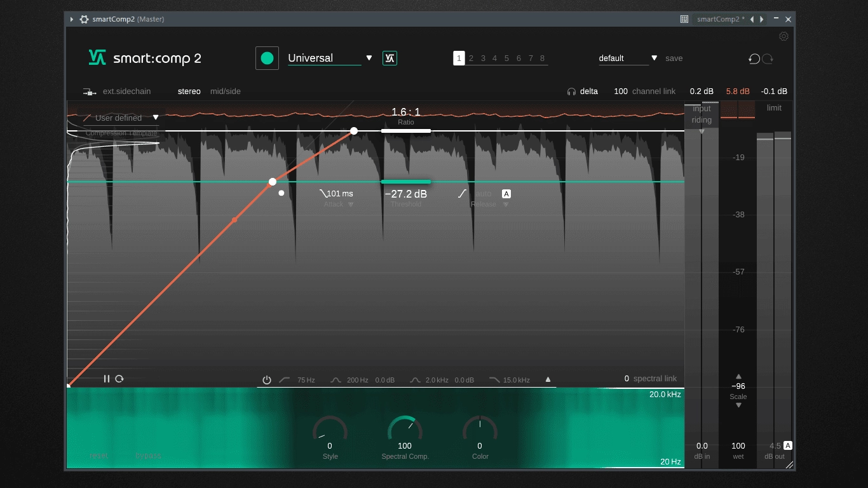
Task: Save the current preset
Action: (674, 58)
